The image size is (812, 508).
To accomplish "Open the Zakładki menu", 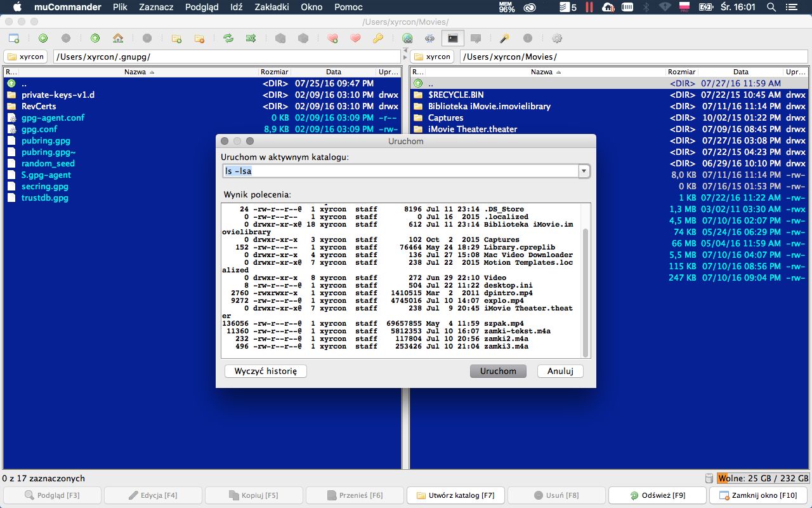I will (x=272, y=7).
